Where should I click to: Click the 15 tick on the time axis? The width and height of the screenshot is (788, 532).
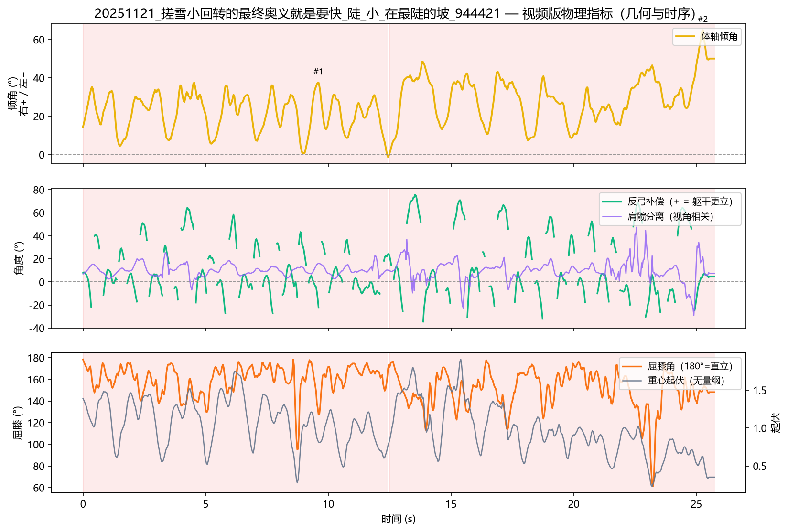(451, 504)
